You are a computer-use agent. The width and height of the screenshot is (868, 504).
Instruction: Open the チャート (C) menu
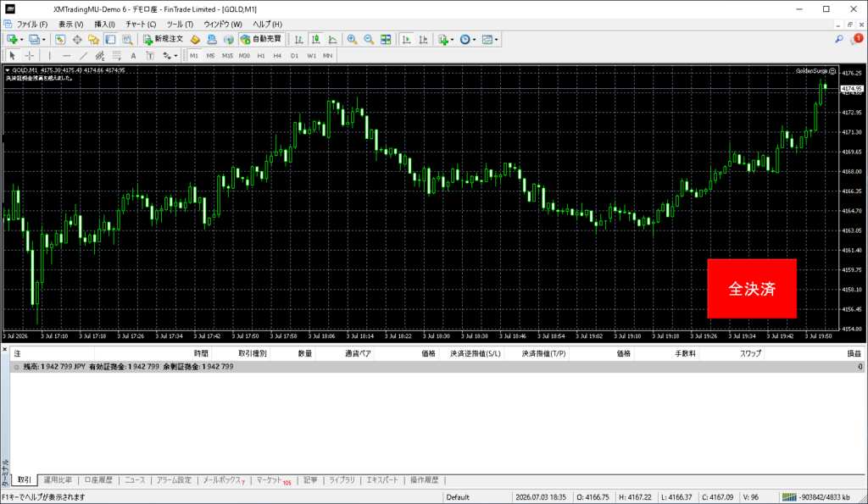141,25
